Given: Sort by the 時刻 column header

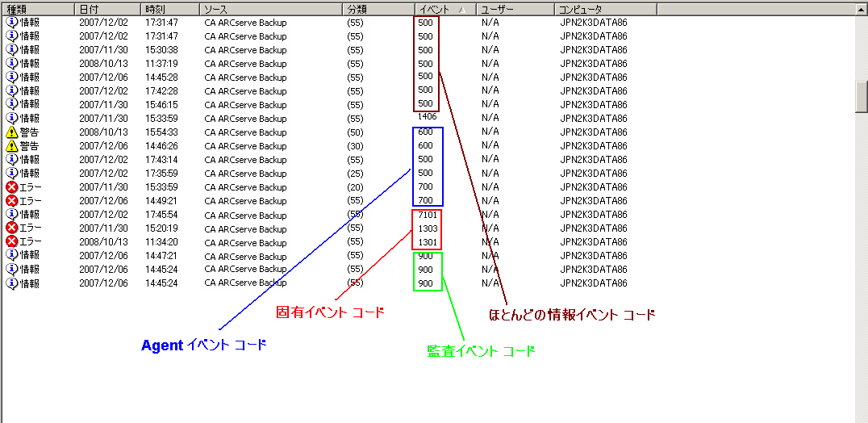Looking at the screenshot, I should pos(170,9).
